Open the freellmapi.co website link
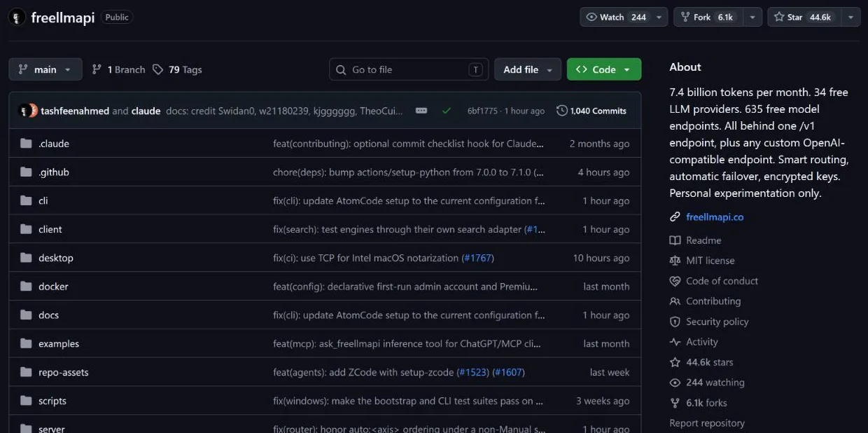This screenshot has height=433, width=868. point(715,217)
